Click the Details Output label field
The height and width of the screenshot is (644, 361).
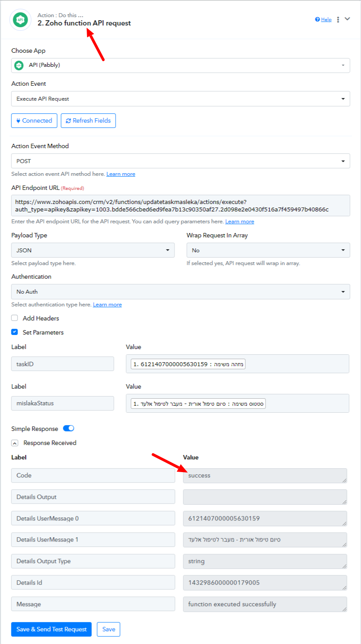tap(93, 497)
